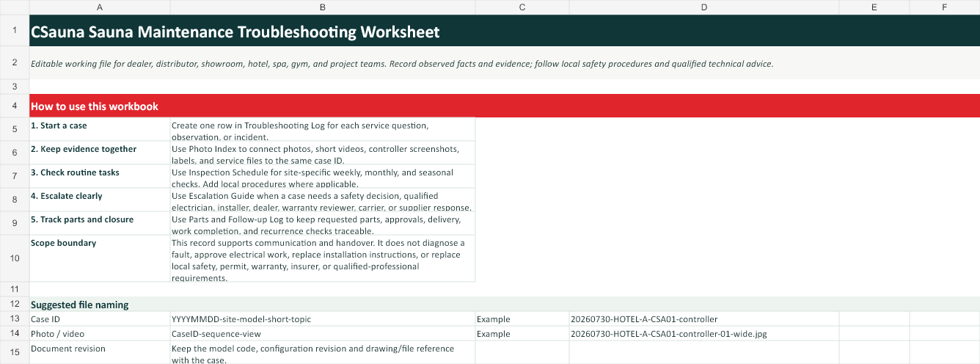Screen dimensions: 980x364
Task: Select row 5 header
Action: coord(15,129)
